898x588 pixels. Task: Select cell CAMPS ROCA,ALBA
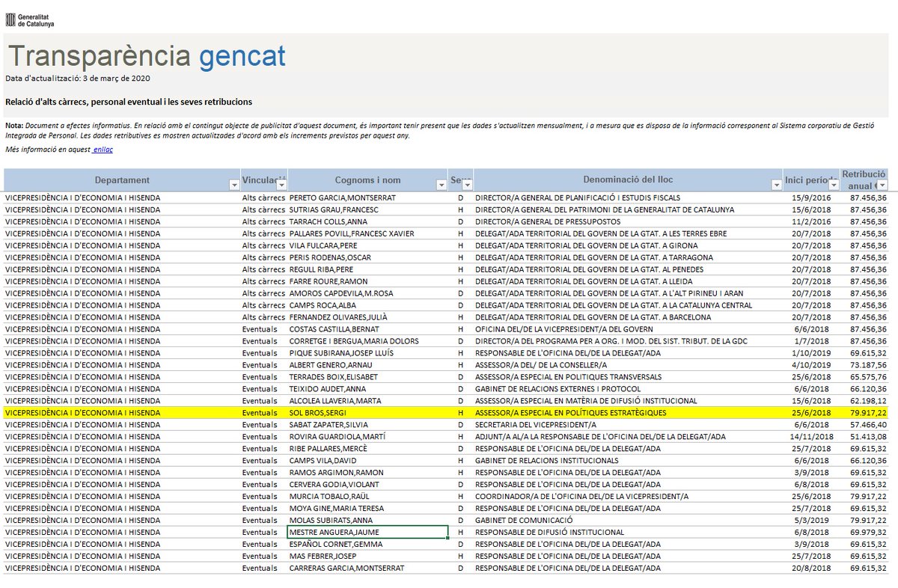[x=368, y=305]
